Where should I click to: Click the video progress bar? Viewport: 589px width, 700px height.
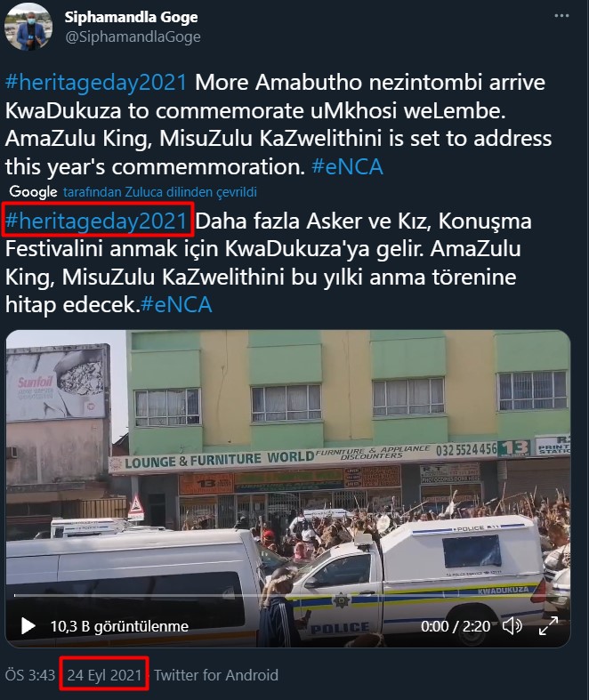pos(288,596)
